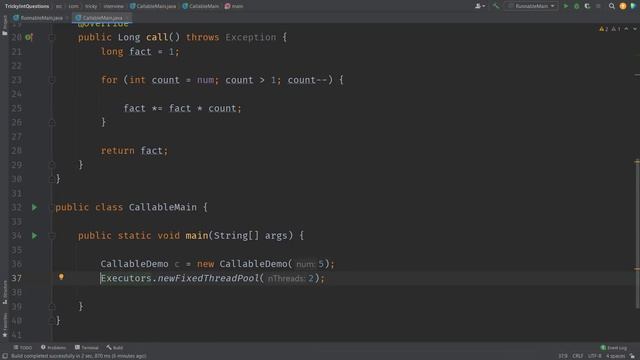Screen dimensions: 640x360
Task: Click the weak warnings count indicator
Action: (x=616, y=29)
